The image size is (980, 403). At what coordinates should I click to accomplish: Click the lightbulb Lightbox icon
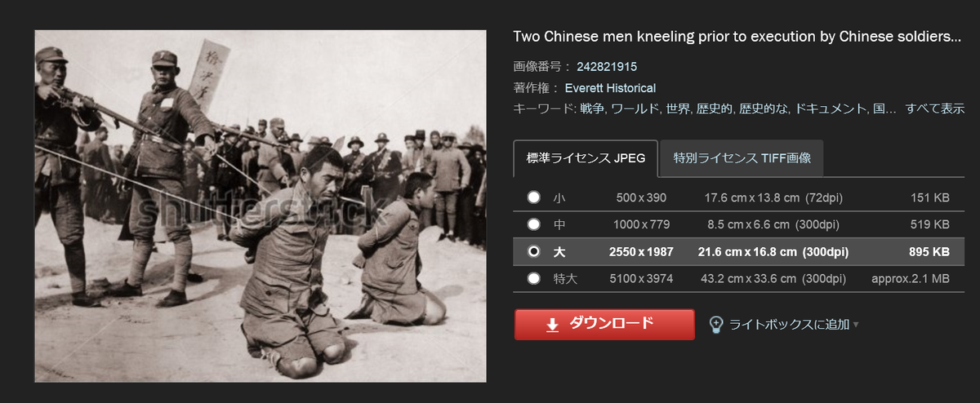point(716,325)
